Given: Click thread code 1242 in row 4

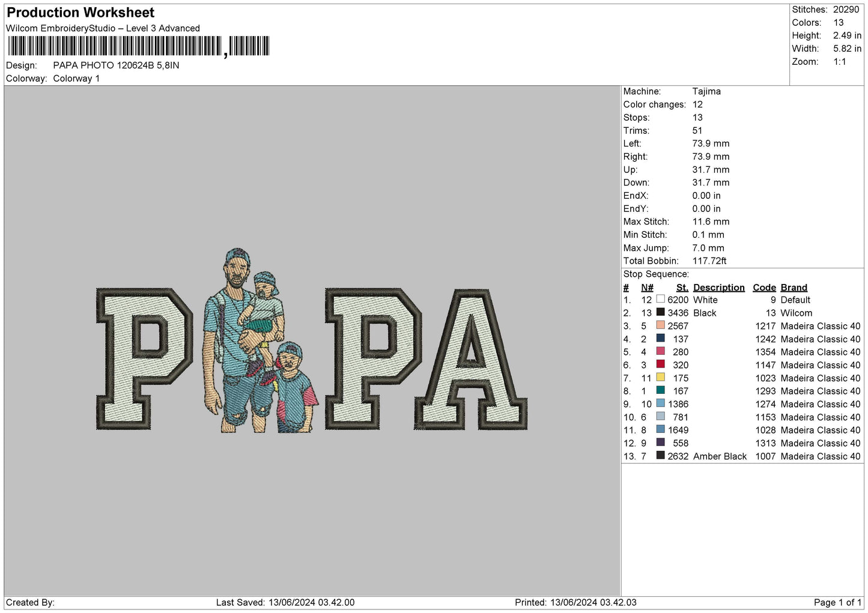Looking at the screenshot, I should pos(765,339).
